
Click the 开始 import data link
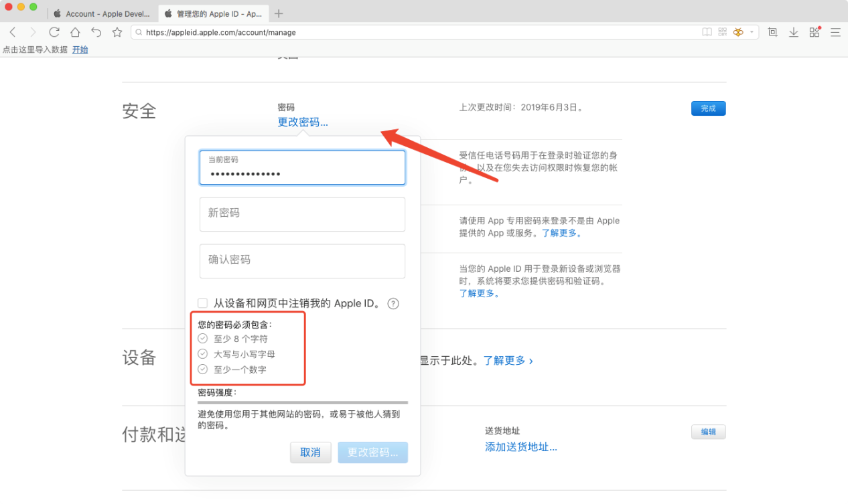pos(80,50)
